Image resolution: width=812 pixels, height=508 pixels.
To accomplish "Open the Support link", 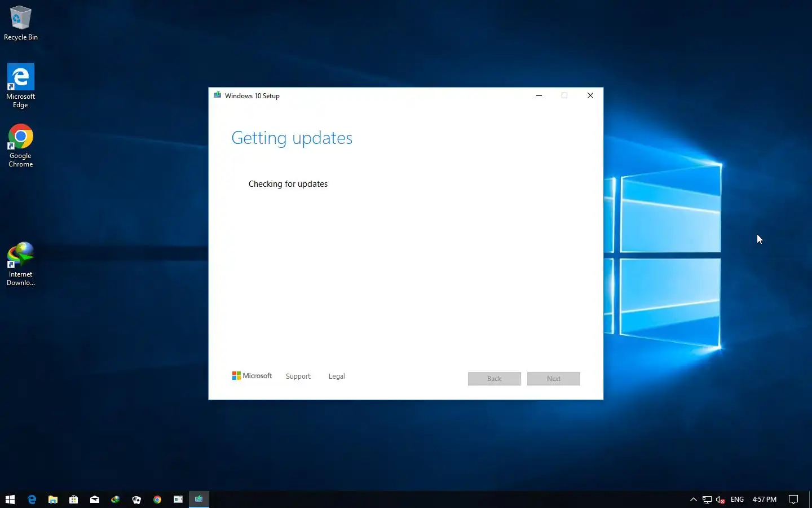I will coord(298,376).
